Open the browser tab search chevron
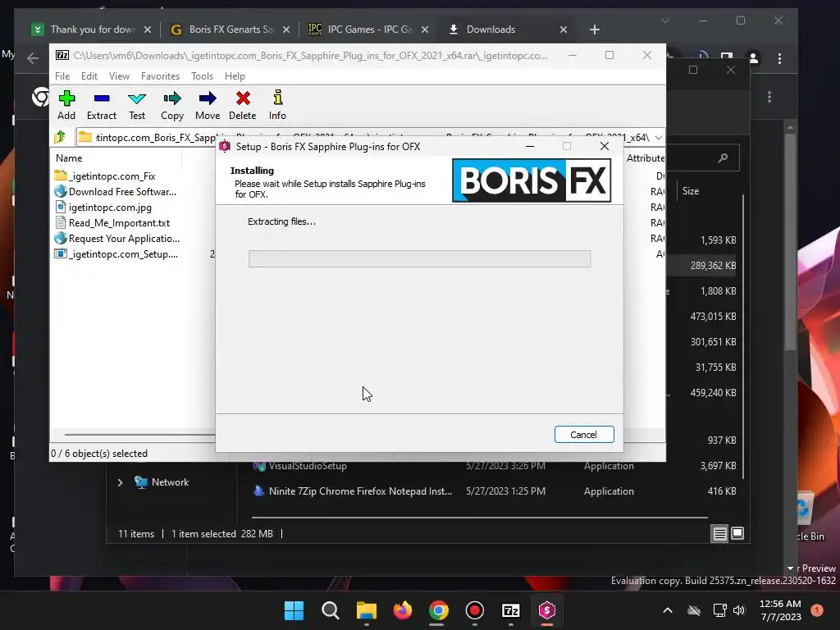Screen dimensions: 840x630 pyautogui.click(x=664, y=21)
